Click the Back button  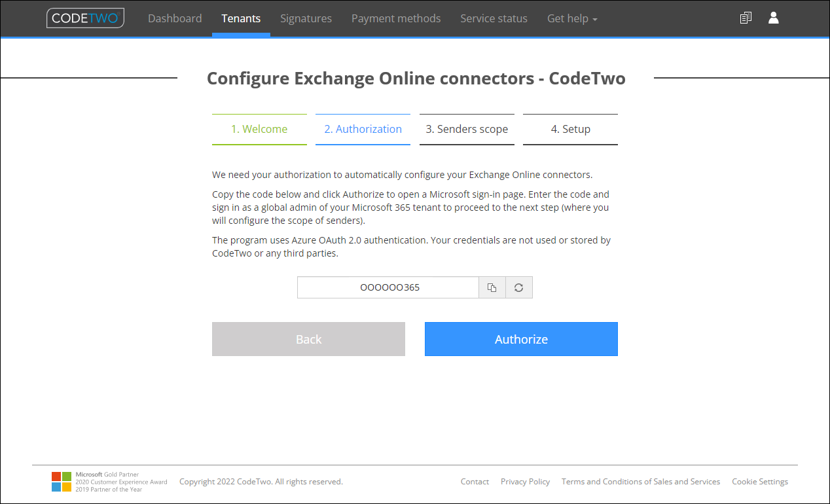tap(308, 339)
